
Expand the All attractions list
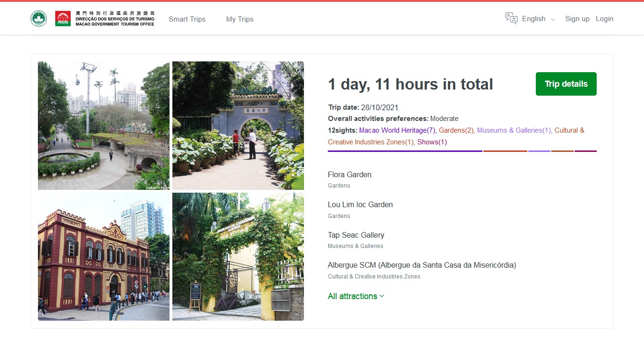[x=355, y=296]
